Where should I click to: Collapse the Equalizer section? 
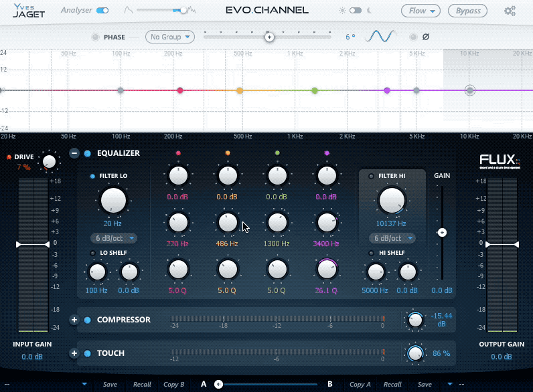click(x=74, y=153)
